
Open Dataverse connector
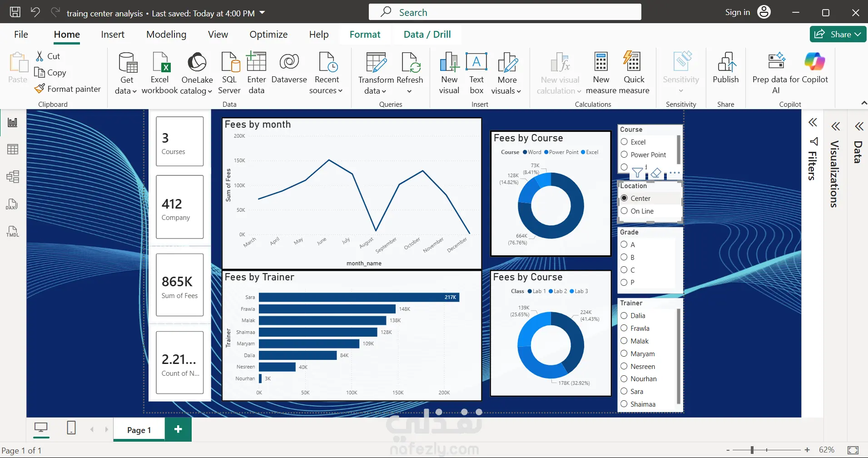coord(289,68)
